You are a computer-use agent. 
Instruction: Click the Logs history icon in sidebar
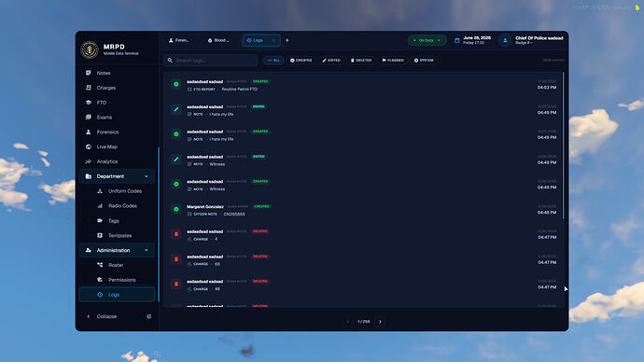pyautogui.click(x=100, y=294)
